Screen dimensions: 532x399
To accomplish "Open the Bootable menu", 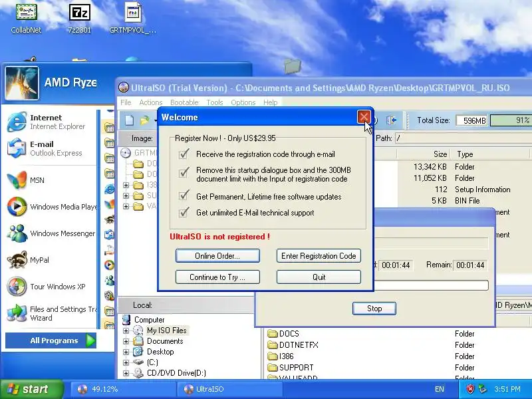I will [184, 102].
